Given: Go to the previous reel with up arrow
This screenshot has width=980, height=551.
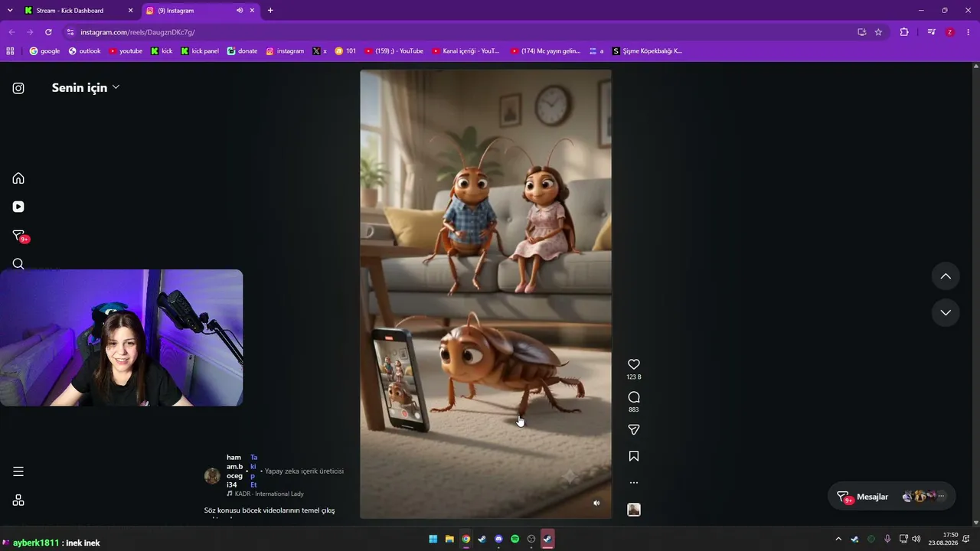Looking at the screenshot, I should (x=946, y=276).
